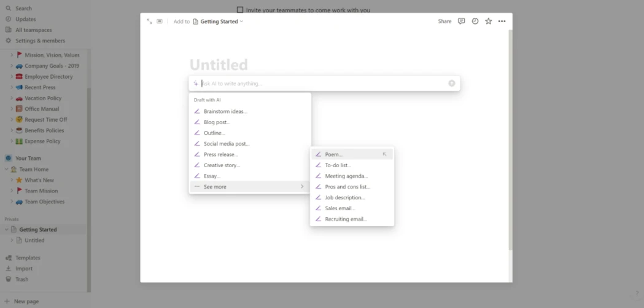The height and width of the screenshot is (308, 644).
Task: Open Trash in the sidebar
Action: (x=21, y=279)
